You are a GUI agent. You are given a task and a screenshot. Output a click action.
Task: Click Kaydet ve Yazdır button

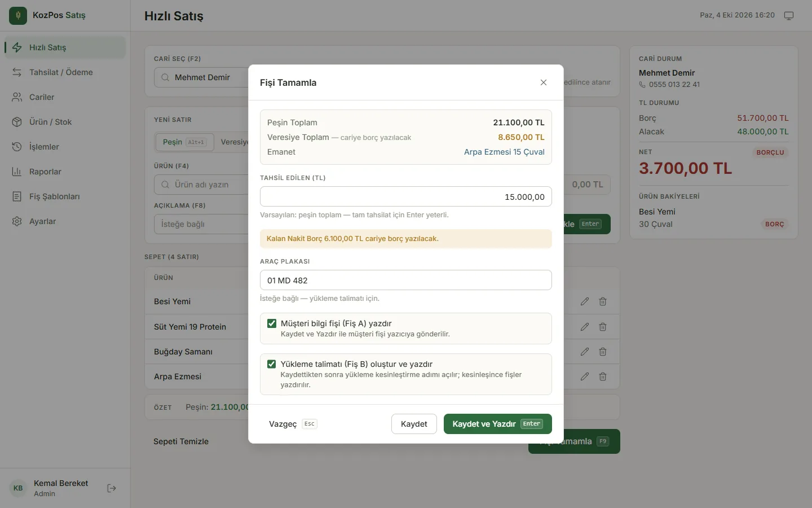498,424
